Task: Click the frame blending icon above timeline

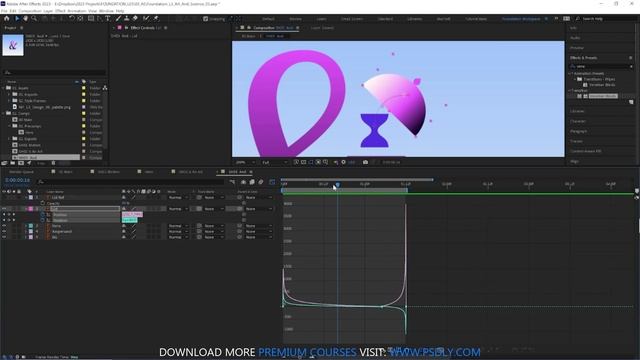Action: pos(252,182)
